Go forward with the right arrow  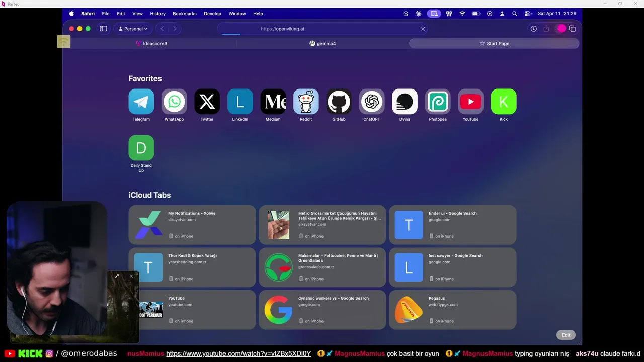(175, 29)
